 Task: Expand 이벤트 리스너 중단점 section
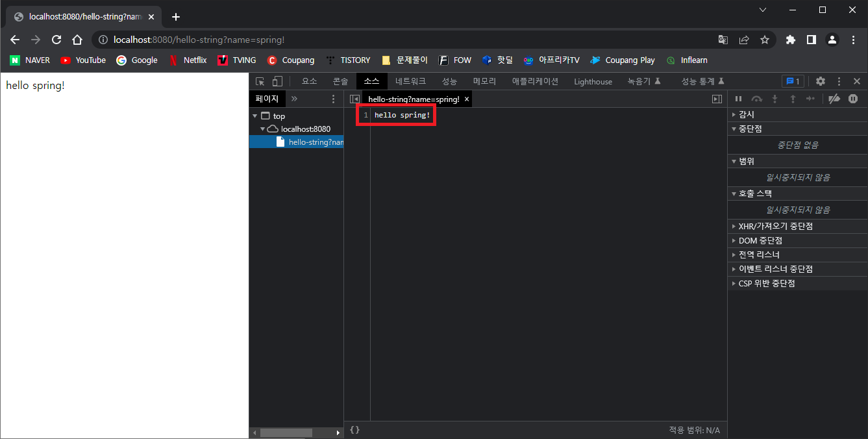pos(797,269)
